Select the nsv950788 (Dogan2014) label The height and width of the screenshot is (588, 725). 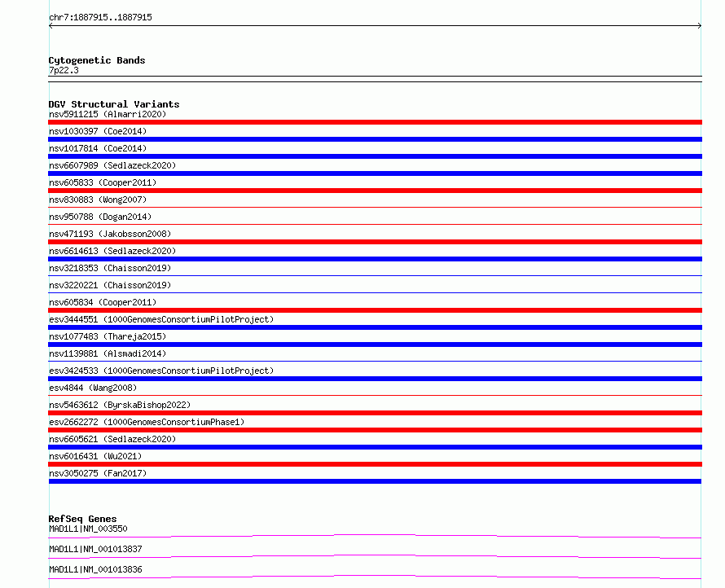100,217
